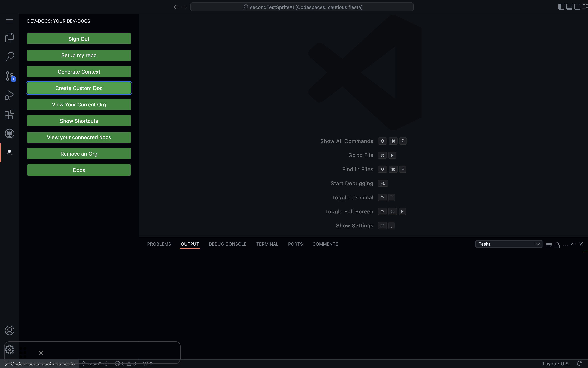The height and width of the screenshot is (368, 588).
Task: Click the Create Custom Doc button
Action: tap(79, 88)
